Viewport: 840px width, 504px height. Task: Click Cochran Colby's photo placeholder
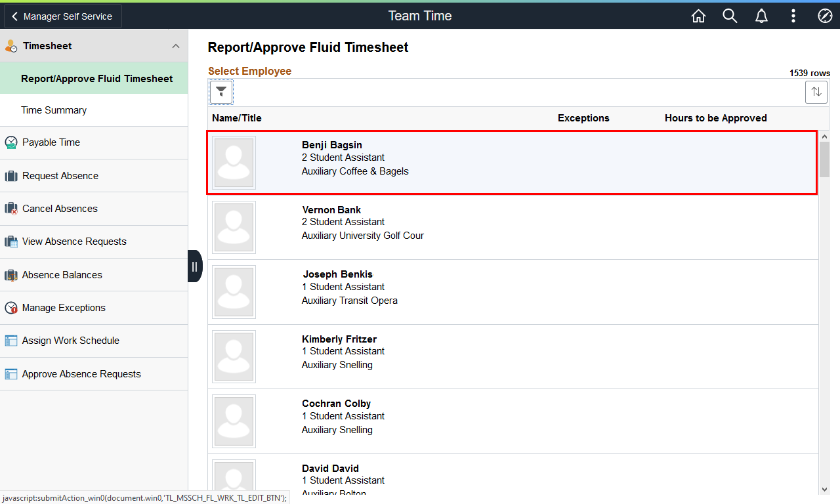pos(234,421)
